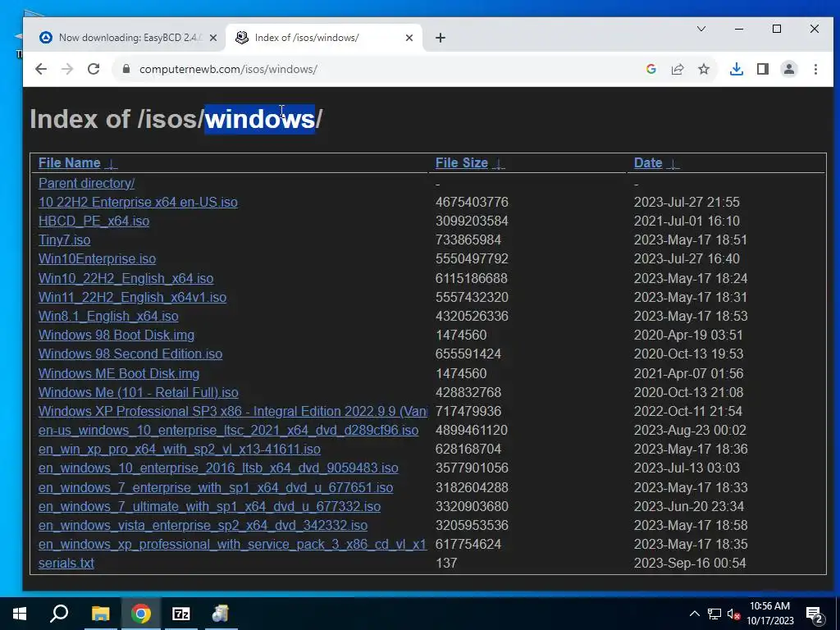
Task: Open the serials.txt file
Action: click(66, 563)
